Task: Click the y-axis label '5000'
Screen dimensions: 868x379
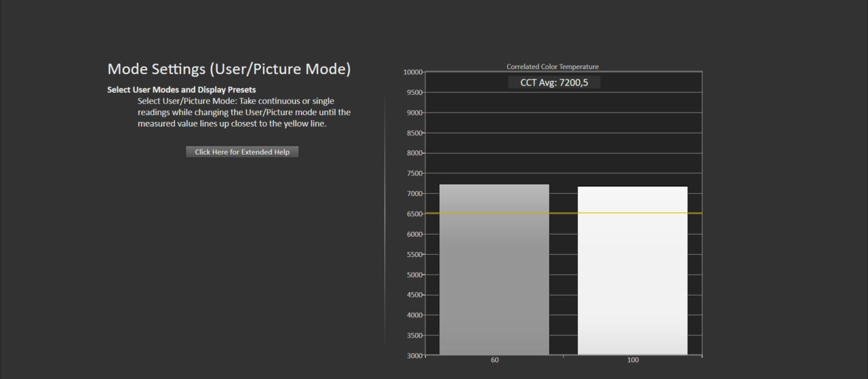Action: tap(414, 275)
